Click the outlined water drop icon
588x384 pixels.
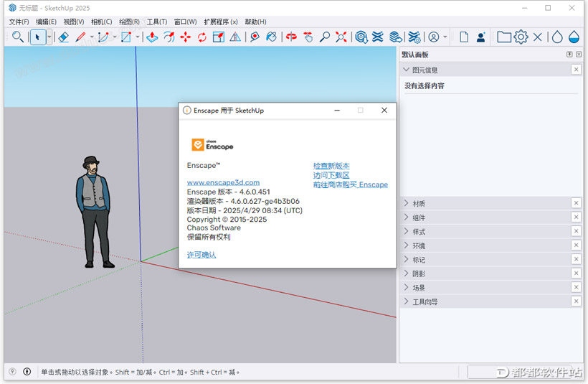(557, 37)
